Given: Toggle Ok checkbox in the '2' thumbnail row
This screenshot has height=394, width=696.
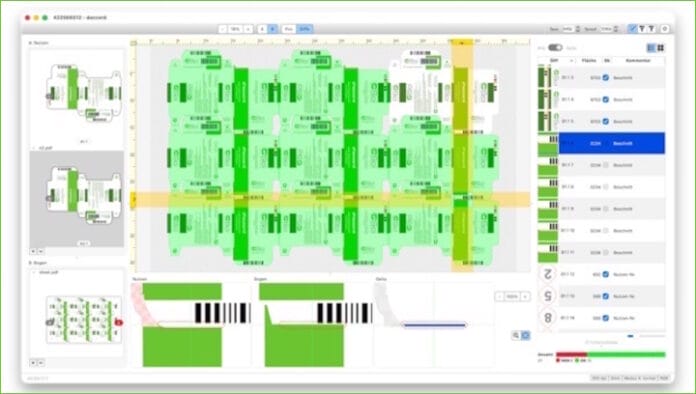Looking at the screenshot, I should 605,274.
